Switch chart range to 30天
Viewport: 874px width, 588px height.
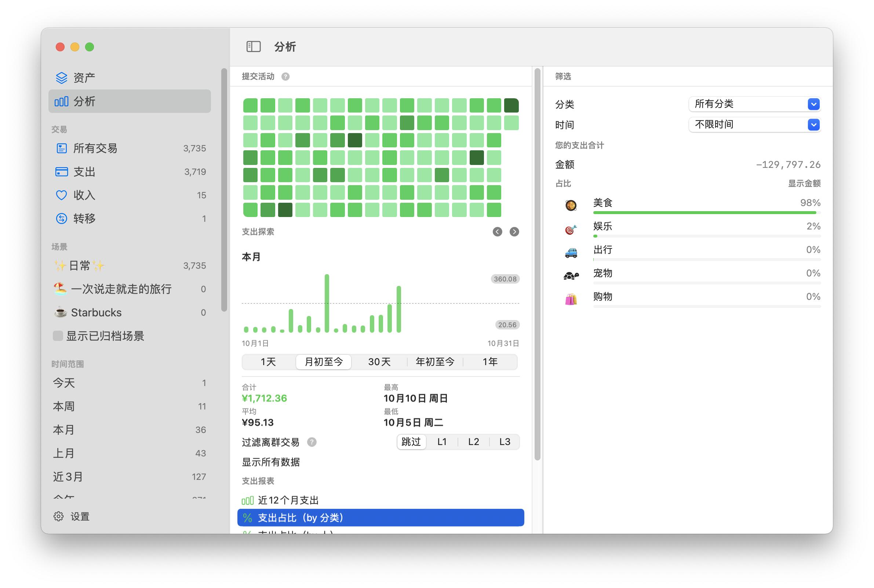point(379,362)
